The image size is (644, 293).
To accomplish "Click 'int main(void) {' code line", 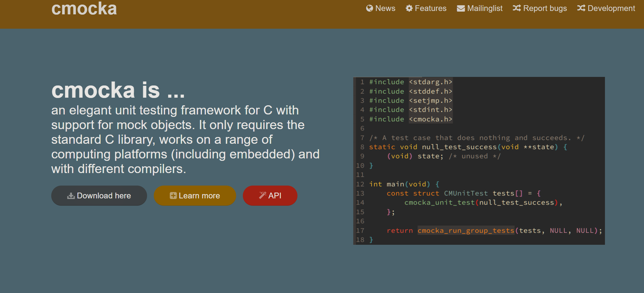I will pyautogui.click(x=404, y=184).
